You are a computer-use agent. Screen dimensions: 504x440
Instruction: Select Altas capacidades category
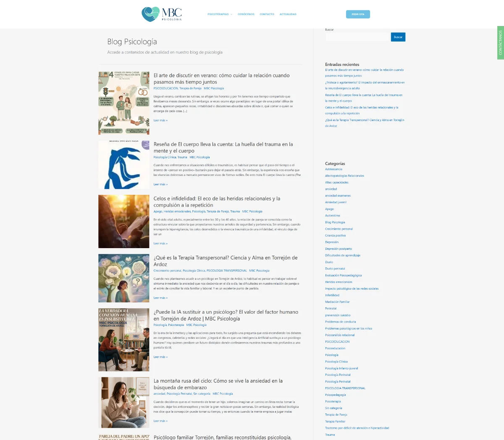click(x=337, y=183)
